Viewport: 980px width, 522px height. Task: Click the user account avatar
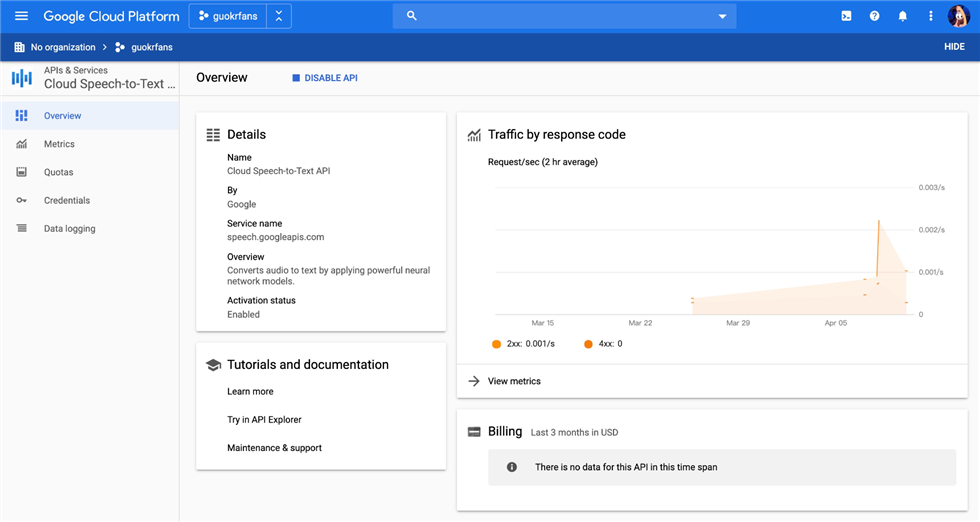(x=958, y=16)
